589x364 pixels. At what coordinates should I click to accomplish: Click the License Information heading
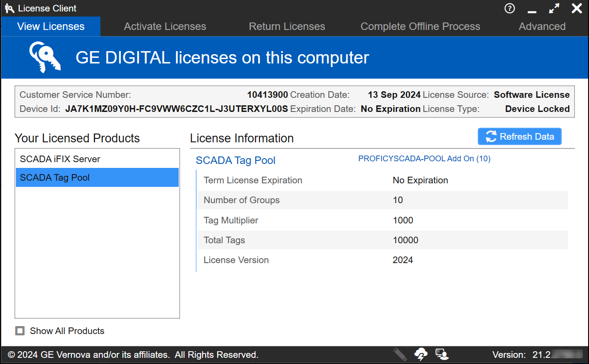tap(242, 138)
